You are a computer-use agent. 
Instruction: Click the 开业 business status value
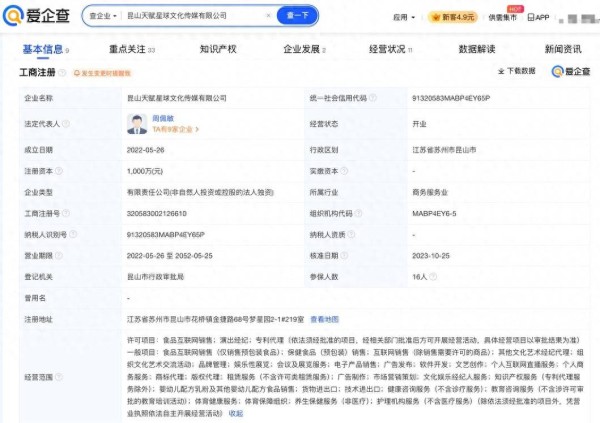419,124
